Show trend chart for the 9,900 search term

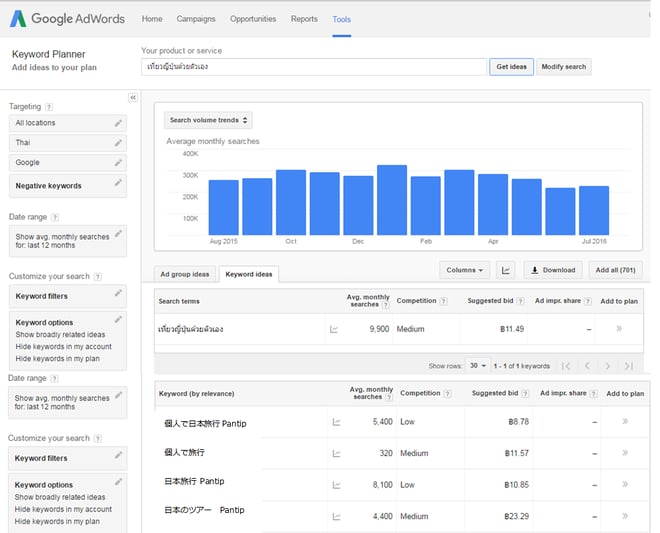334,329
